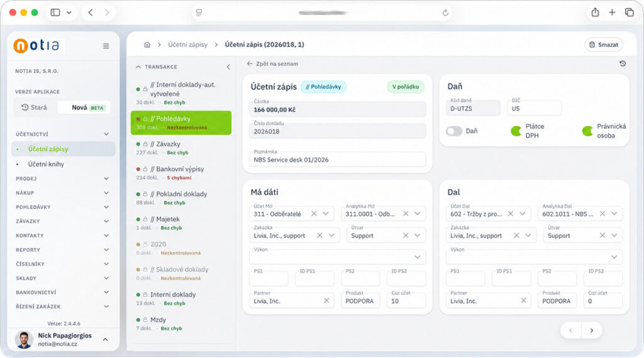The width and height of the screenshot is (644, 358).
Task: Toggle the Právnická osoba switch
Action: [x=587, y=131]
